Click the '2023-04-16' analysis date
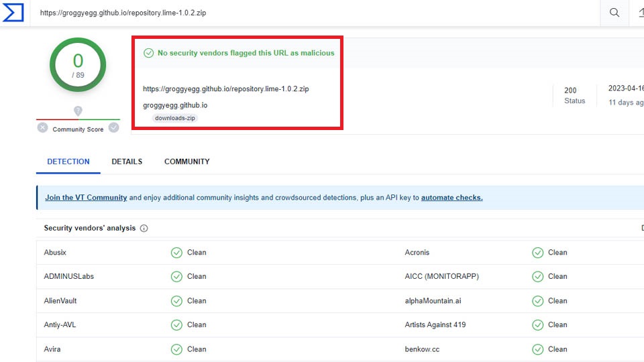The width and height of the screenshot is (644, 362). click(x=626, y=88)
